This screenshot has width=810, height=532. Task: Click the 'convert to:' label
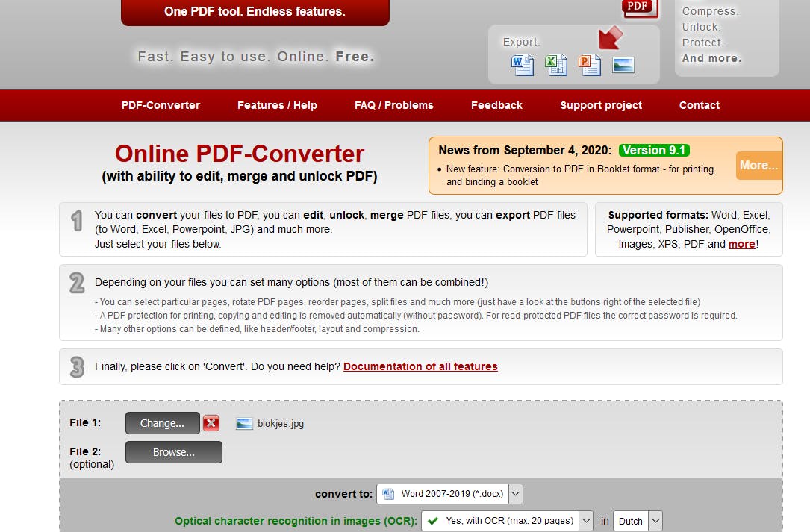[343, 494]
